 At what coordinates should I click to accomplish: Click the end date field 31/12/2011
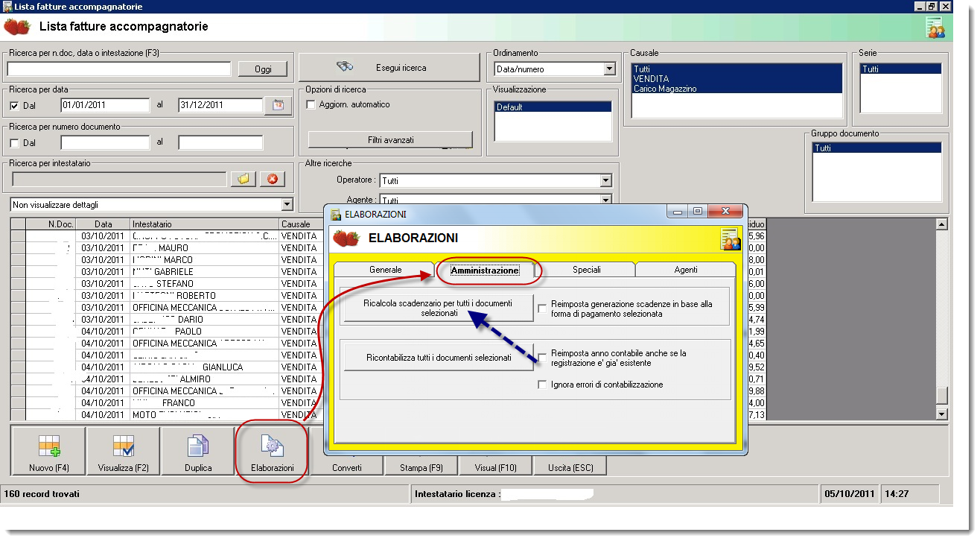[x=220, y=105]
